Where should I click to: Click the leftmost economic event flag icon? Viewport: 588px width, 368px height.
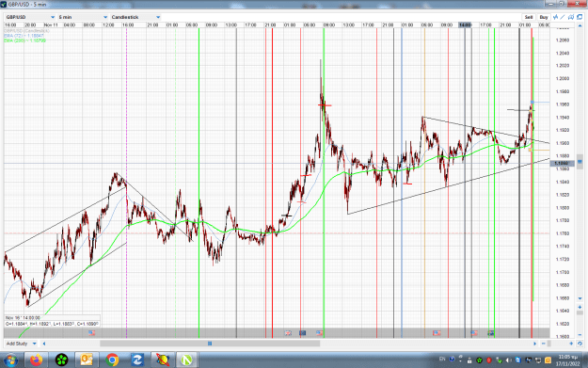click(92, 333)
